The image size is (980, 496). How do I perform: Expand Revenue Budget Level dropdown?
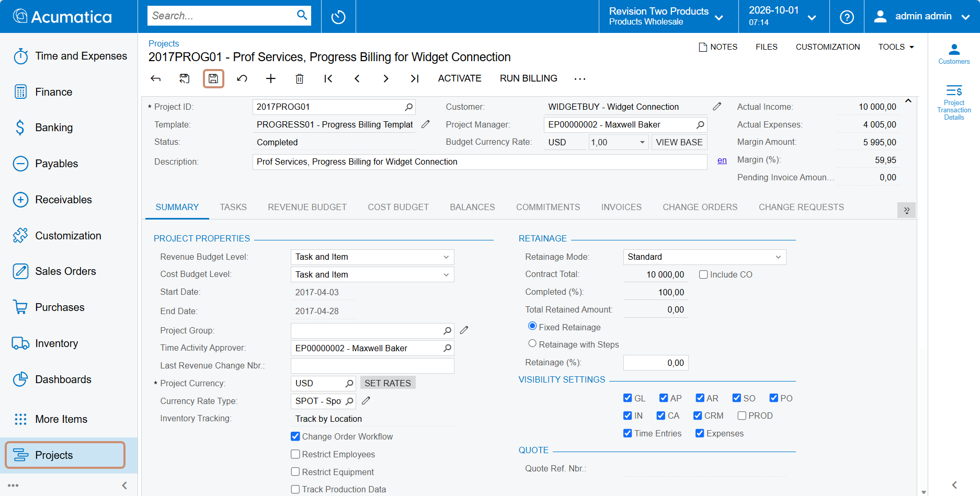pos(446,257)
